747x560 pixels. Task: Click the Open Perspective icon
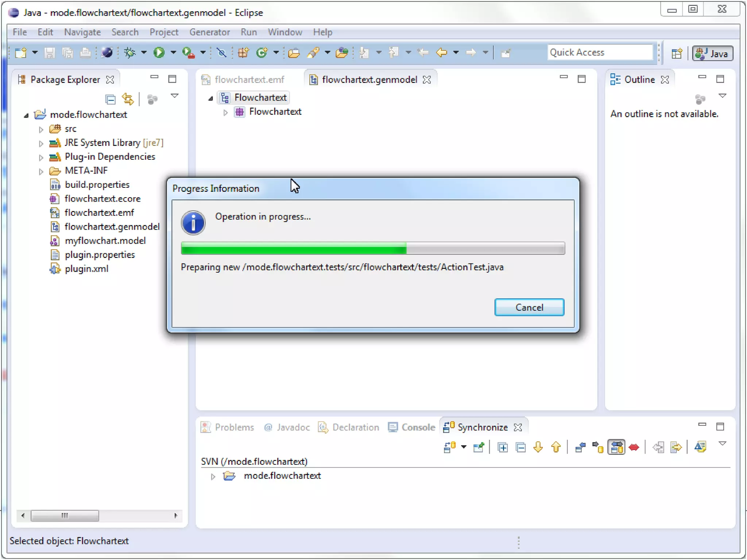(x=677, y=54)
